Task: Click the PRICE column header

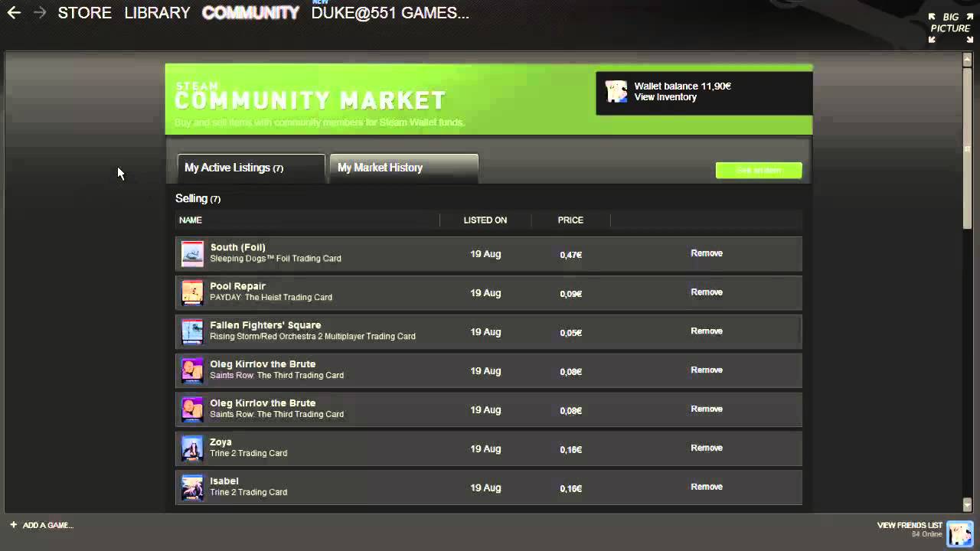Action: point(570,220)
